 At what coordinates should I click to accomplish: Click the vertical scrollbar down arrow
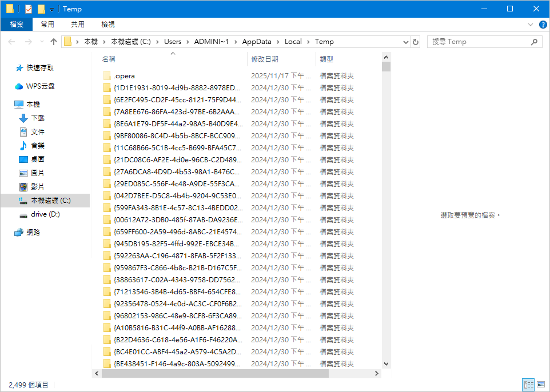point(386,364)
